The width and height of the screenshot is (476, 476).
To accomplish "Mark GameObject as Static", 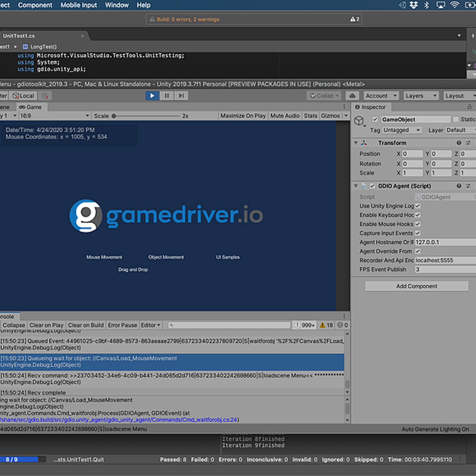I will [456, 119].
